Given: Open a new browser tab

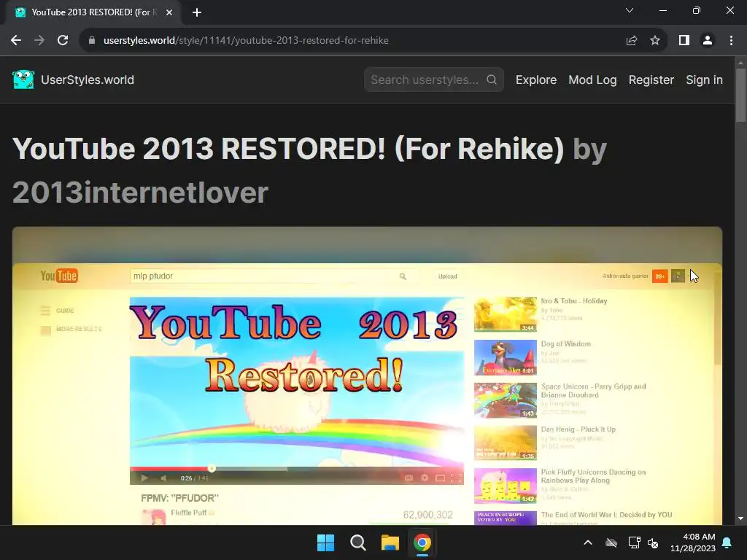Looking at the screenshot, I should (197, 12).
